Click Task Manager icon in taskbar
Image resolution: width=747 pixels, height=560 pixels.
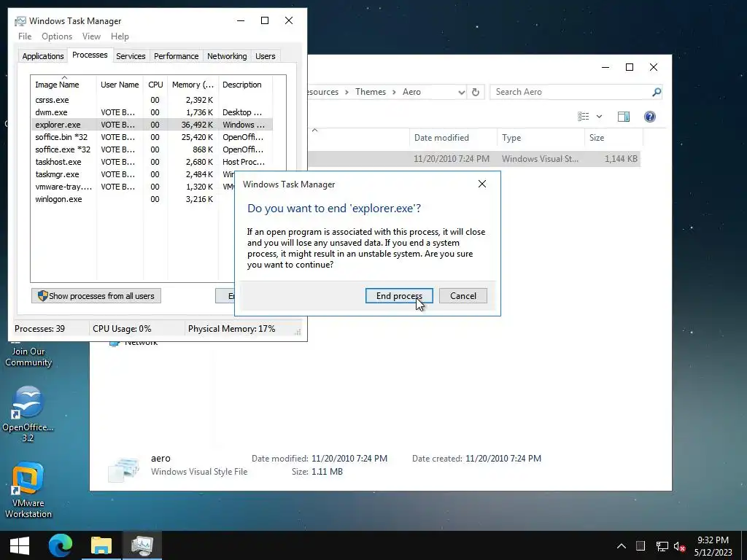click(x=142, y=545)
